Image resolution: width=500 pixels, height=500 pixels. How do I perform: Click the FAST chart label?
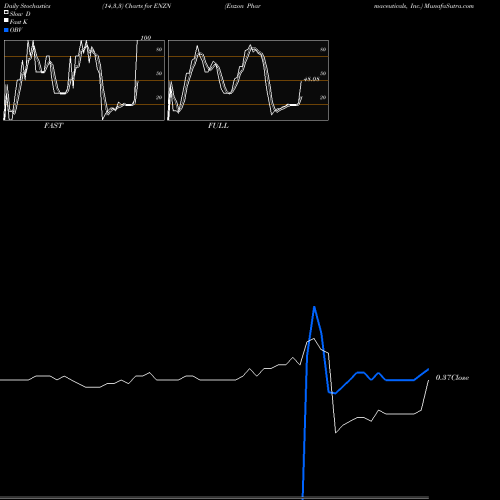54,126
